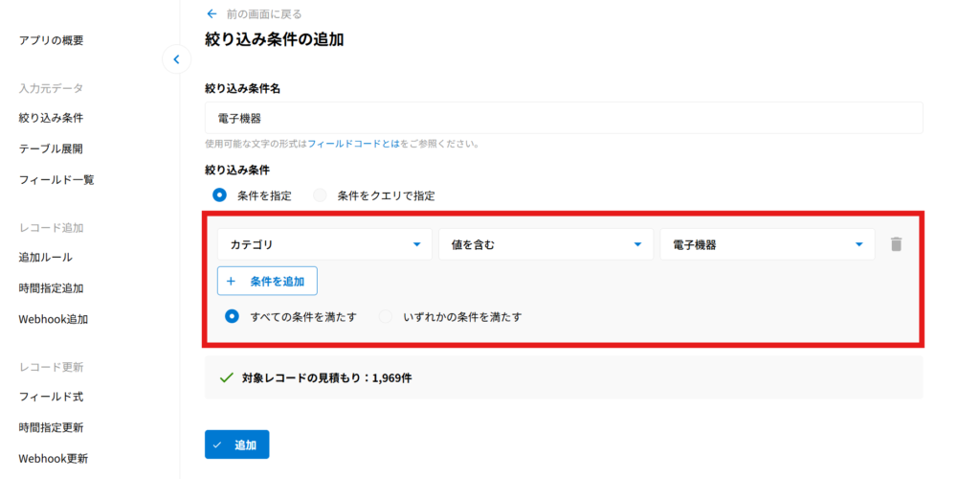980x479 pixels.
Task: Click the 条件を追加 button
Action: click(x=267, y=282)
